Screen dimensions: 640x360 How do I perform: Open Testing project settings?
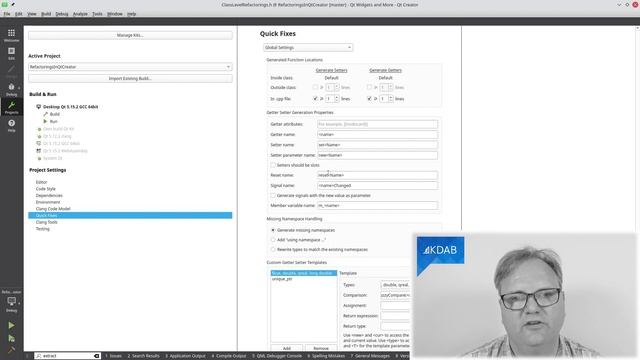tap(42, 229)
